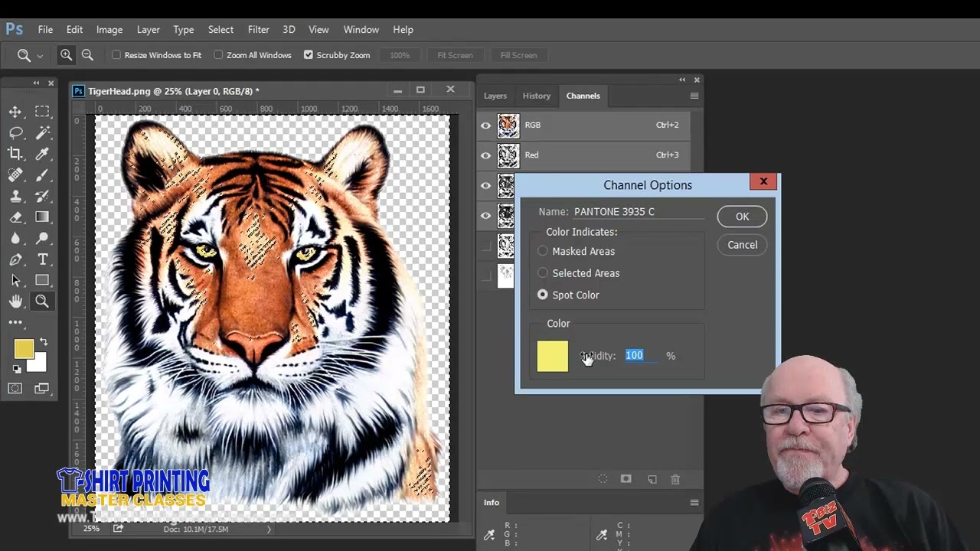The width and height of the screenshot is (980, 551).
Task: Select the Move tool
Action: click(15, 112)
